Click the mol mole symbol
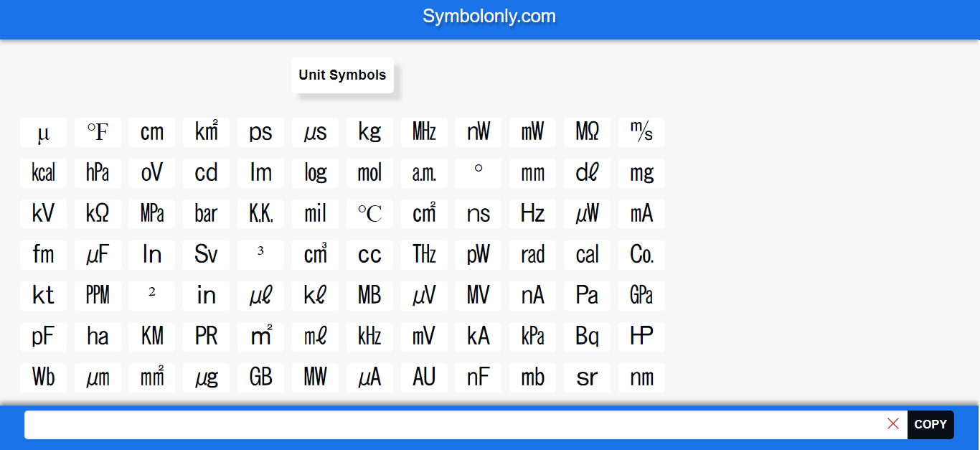980x450 pixels. pyautogui.click(x=369, y=173)
